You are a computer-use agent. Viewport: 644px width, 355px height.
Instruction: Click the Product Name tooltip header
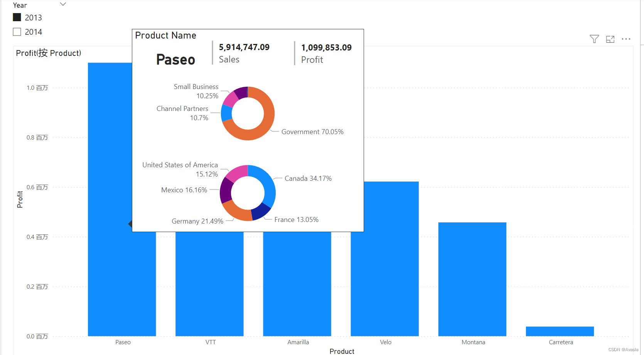coord(166,35)
